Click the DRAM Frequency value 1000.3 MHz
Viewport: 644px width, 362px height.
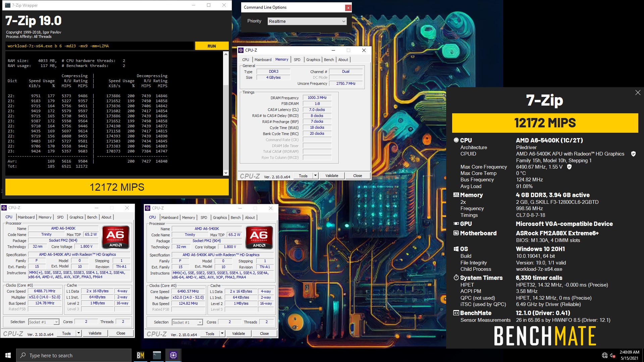317,98
